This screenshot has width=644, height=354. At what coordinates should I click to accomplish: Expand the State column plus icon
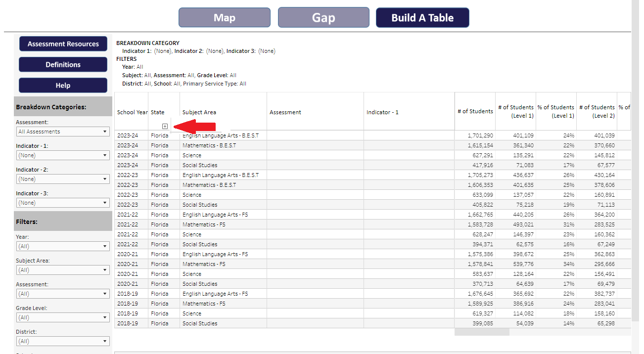pyautogui.click(x=165, y=126)
